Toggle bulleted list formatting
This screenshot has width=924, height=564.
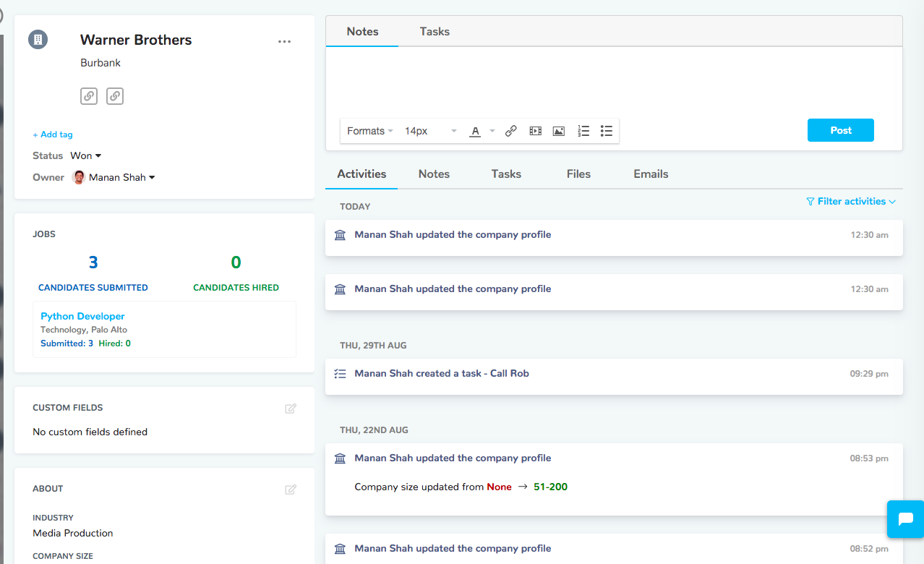coord(607,131)
